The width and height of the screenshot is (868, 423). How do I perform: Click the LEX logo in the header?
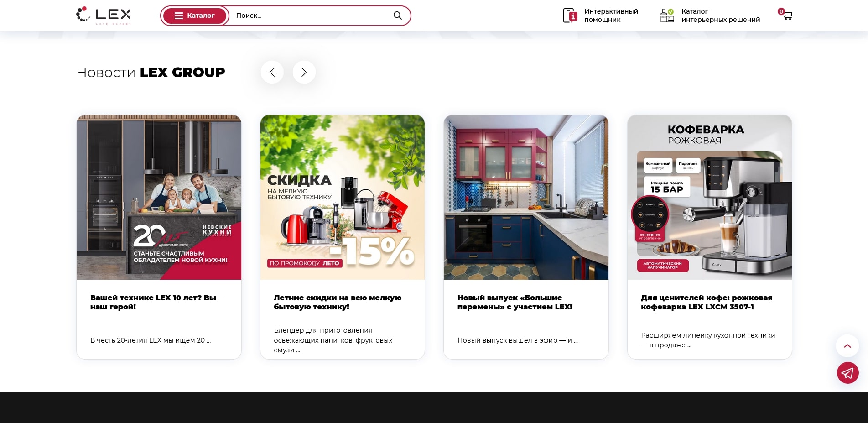103,15
